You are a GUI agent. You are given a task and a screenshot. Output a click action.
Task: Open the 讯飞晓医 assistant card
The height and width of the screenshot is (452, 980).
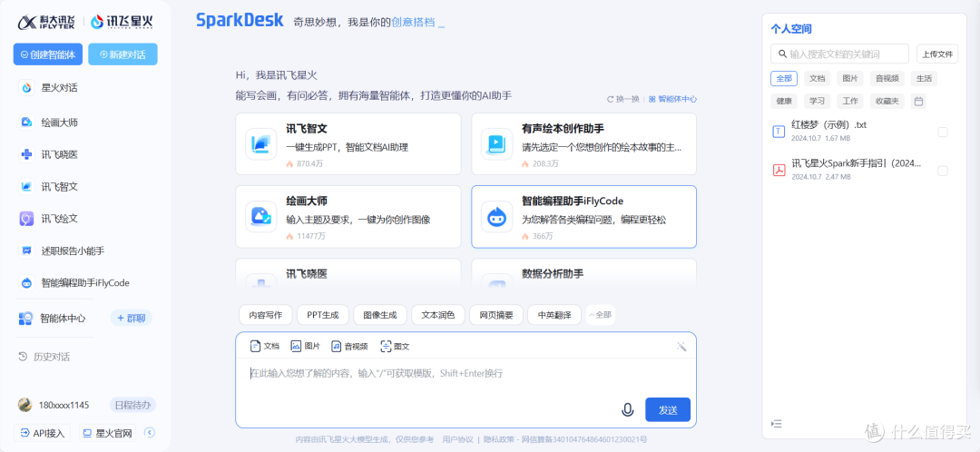coord(348,274)
